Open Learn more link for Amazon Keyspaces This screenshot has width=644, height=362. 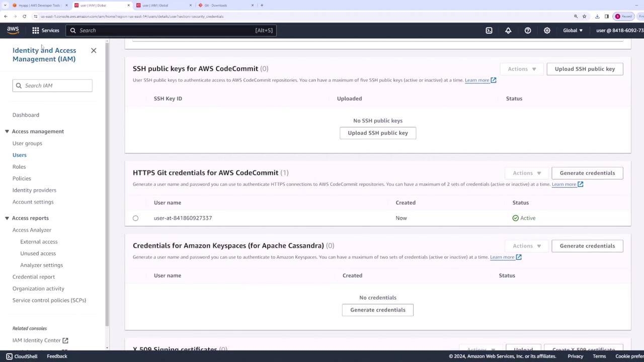click(x=506, y=257)
